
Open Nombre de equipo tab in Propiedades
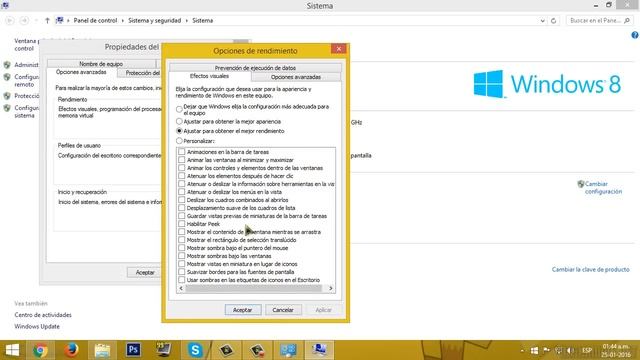pos(101,64)
